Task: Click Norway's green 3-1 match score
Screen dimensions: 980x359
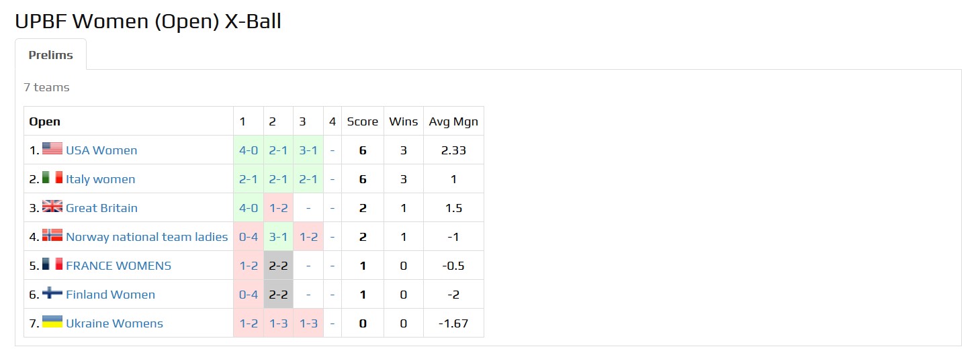Action: [x=278, y=237]
